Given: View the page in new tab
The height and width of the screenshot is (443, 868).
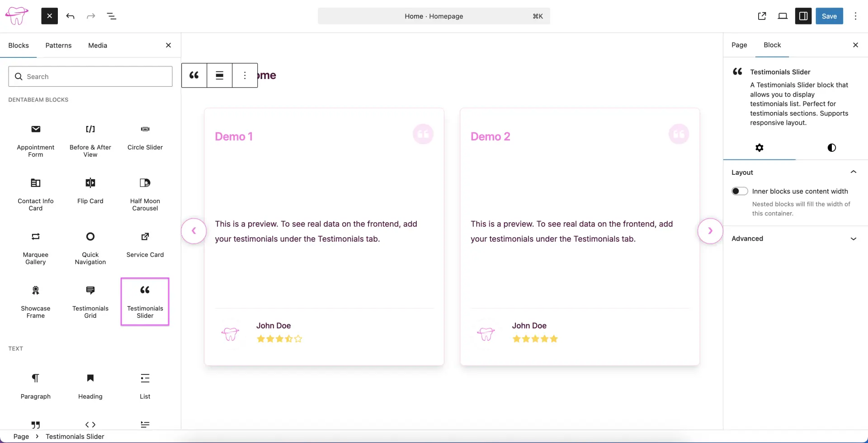Looking at the screenshot, I should [762, 16].
